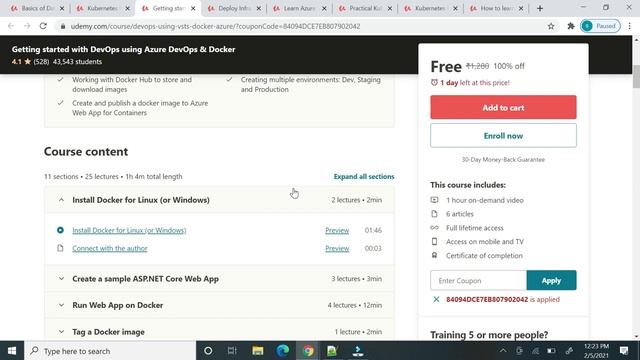640x360 pixels.
Task: Click Expand all sections link
Action: point(364,176)
